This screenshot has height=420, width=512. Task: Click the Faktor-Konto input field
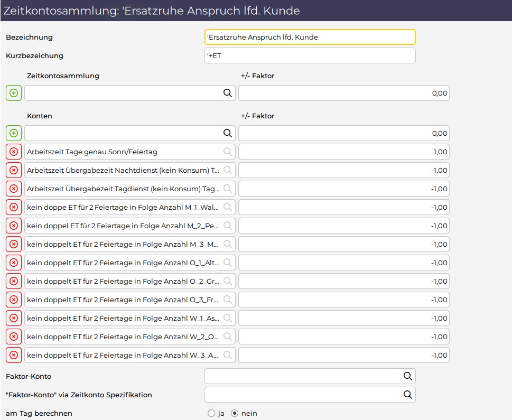click(x=310, y=376)
